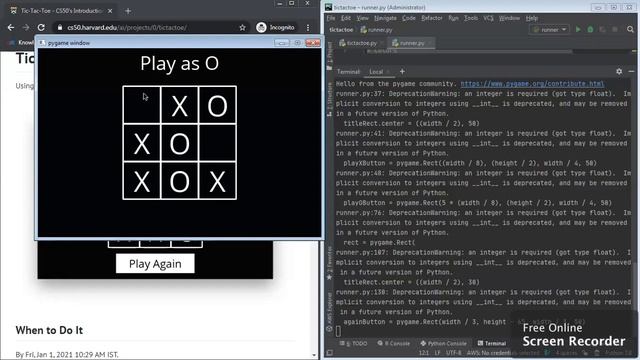The height and width of the screenshot is (360, 640).
Task: Select the Tic-Tac-Toe CS50 browser tab
Action: click(61, 11)
